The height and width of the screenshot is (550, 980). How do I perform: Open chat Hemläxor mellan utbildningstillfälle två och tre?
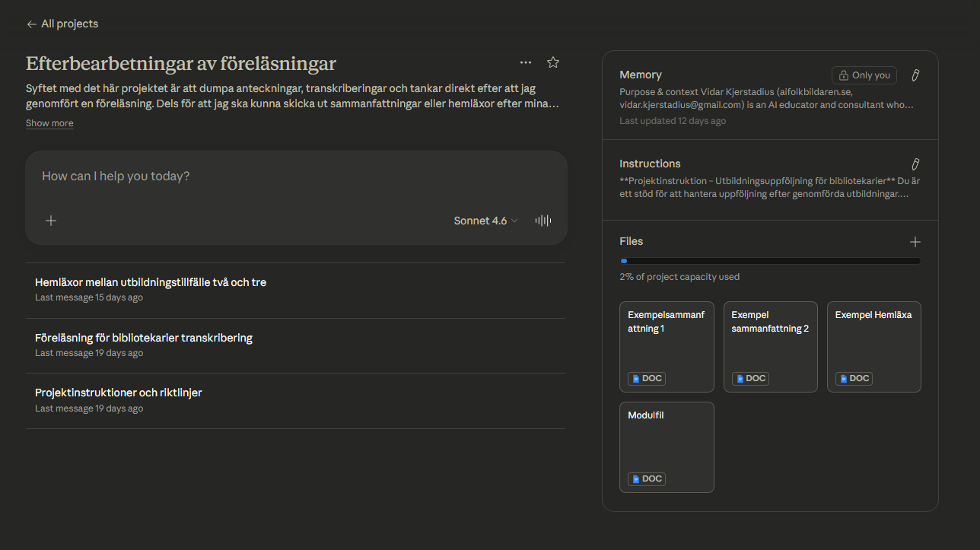coord(151,282)
